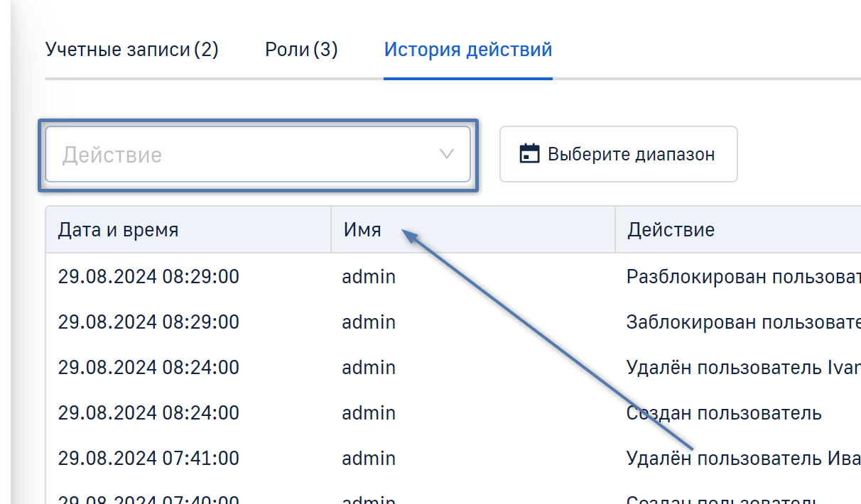861x504 pixels.
Task: Select the action text in the 07:41:00 row
Action: 742,459
